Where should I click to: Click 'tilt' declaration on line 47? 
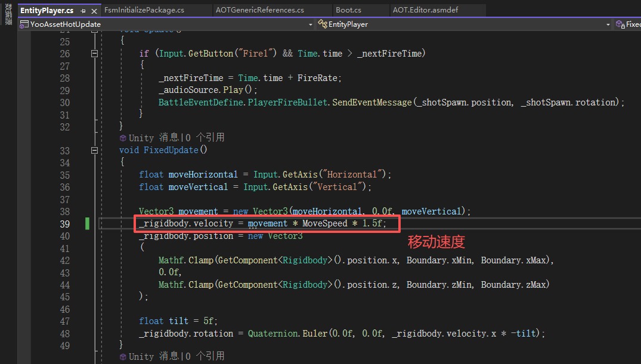(179, 321)
